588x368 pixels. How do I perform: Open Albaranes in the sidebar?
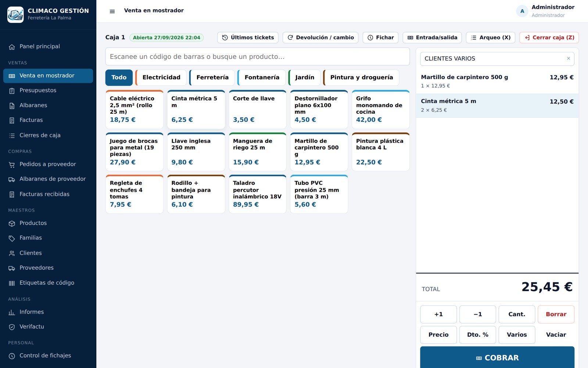(x=48, y=105)
